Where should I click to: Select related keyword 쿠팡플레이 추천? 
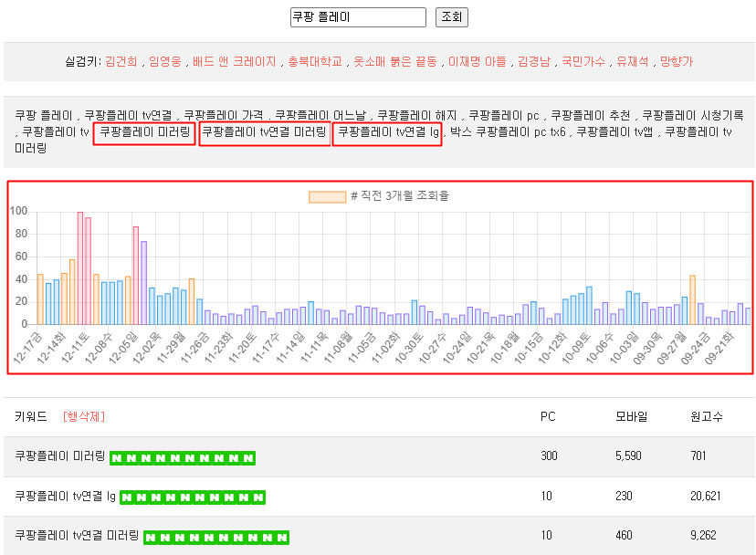point(591,115)
